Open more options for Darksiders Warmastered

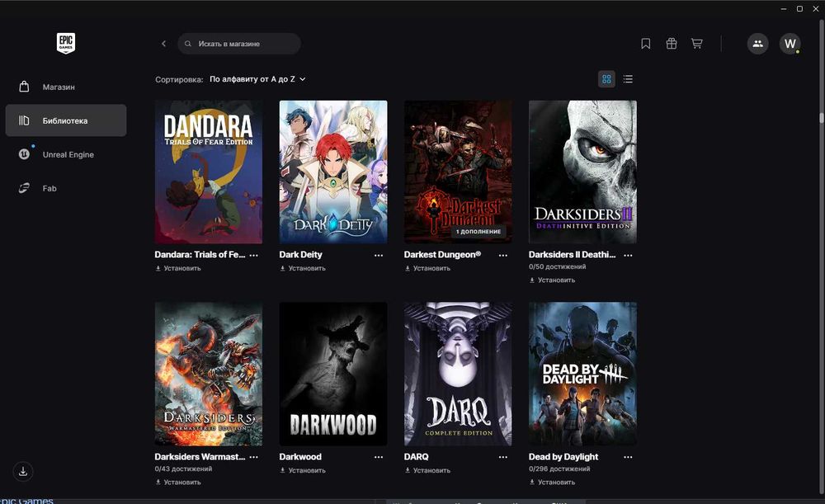click(x=253, y=457)
